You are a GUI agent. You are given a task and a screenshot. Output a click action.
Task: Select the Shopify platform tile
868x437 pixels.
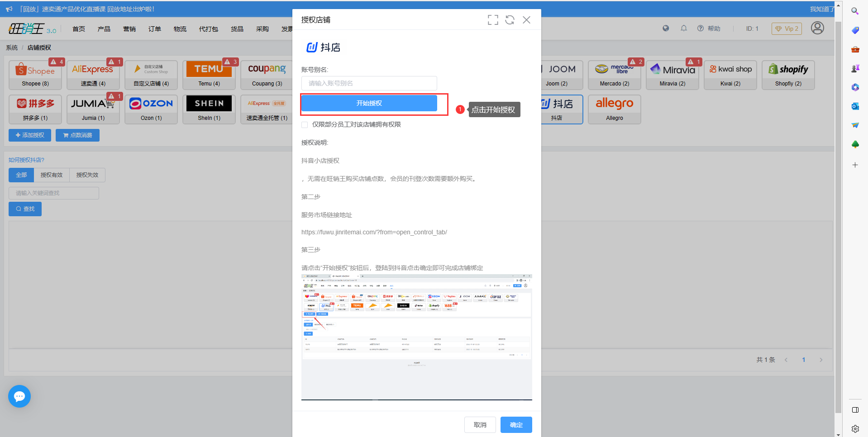coord(788,75)
